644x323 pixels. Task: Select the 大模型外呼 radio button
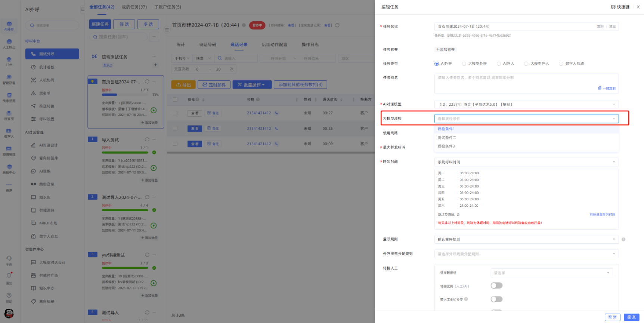point(464,64)
